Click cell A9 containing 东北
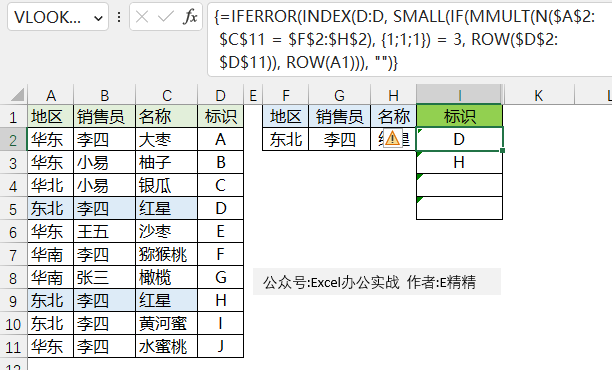This screenshot has width=612, height=370. 51,301
